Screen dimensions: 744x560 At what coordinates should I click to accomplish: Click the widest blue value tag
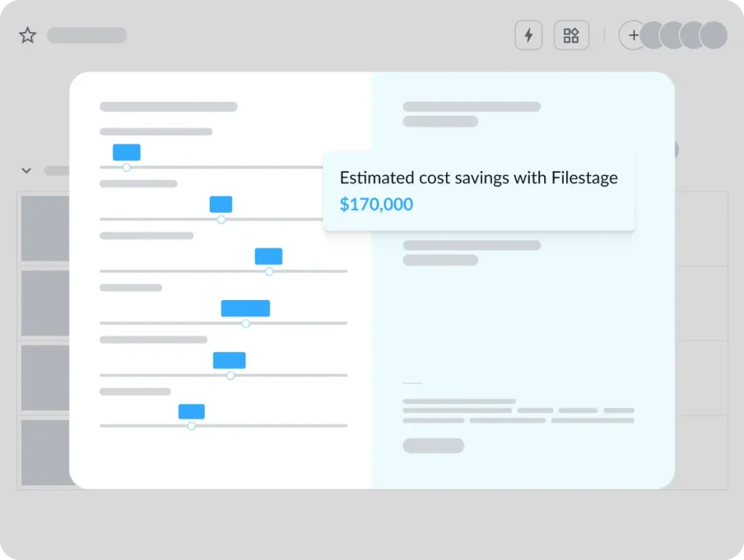click(246, 308)
